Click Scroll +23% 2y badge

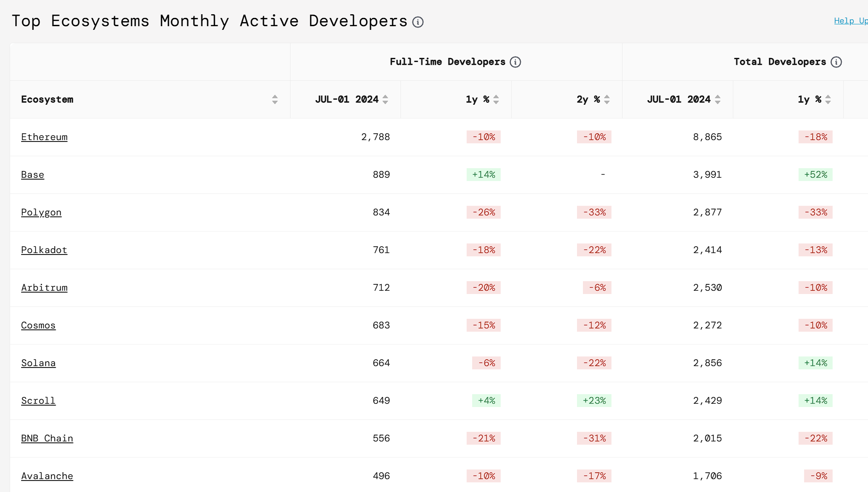point(594,401)
